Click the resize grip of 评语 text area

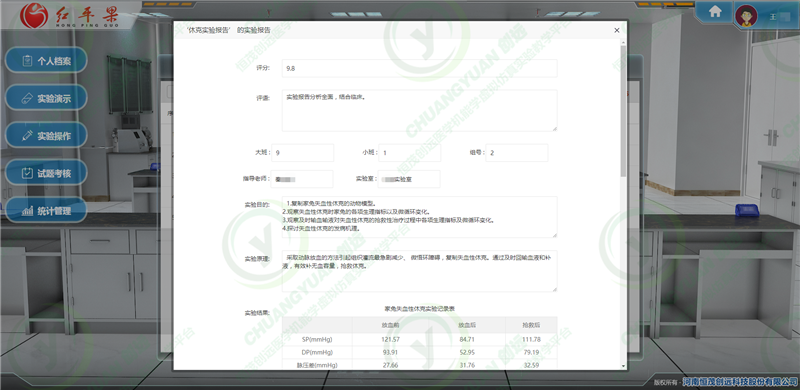[554, 128]
